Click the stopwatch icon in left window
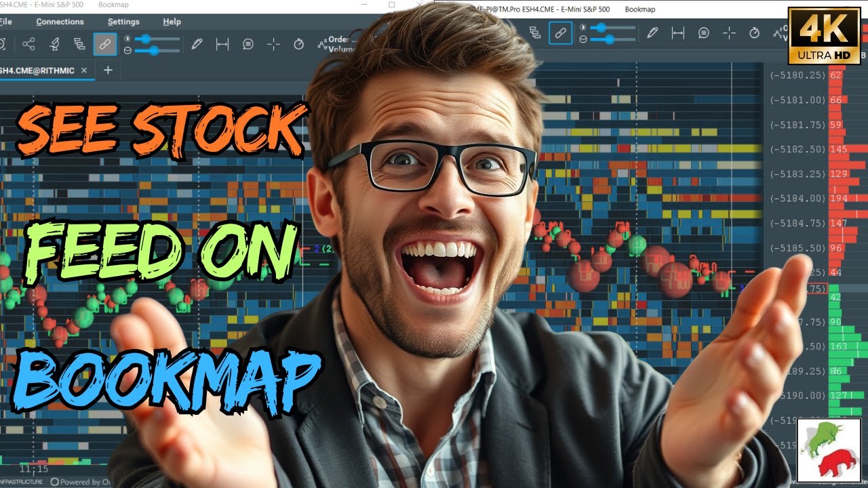 click(x=298, y=44)
